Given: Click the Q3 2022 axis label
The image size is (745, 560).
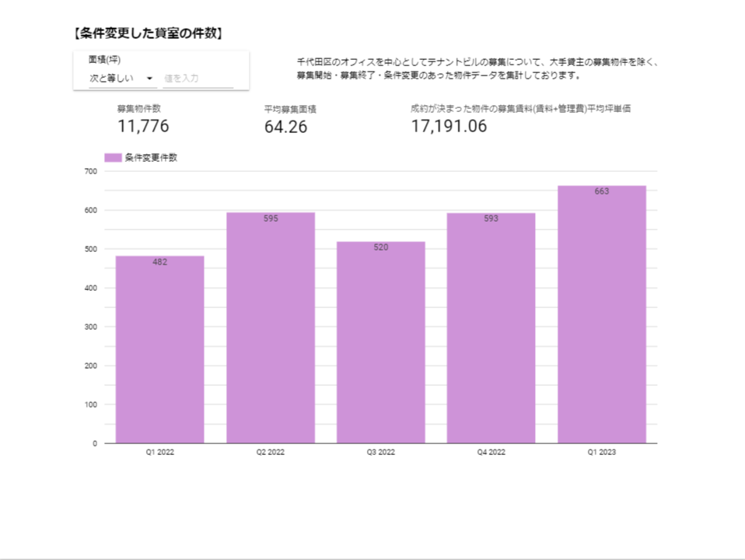Looking at the screenshot, I should point(380,452).
